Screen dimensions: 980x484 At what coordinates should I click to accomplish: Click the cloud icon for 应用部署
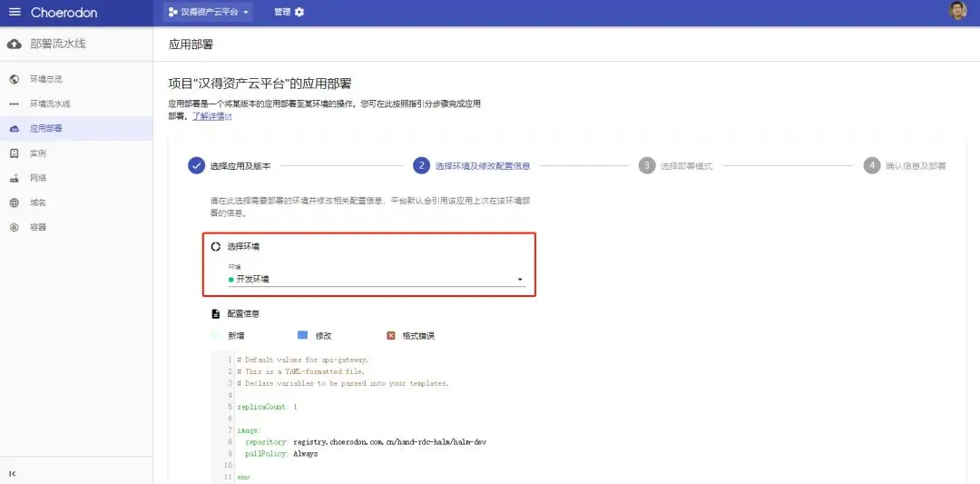click(15, 129)
